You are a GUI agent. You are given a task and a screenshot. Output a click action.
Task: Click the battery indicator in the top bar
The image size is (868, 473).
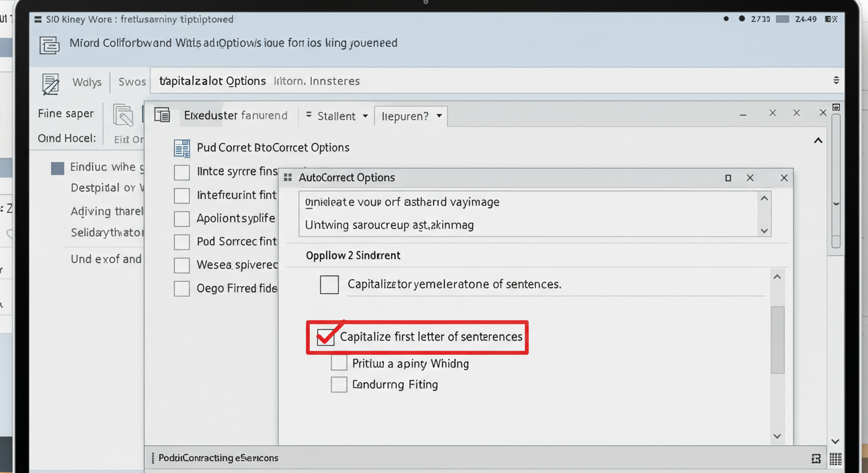point(782,19)
